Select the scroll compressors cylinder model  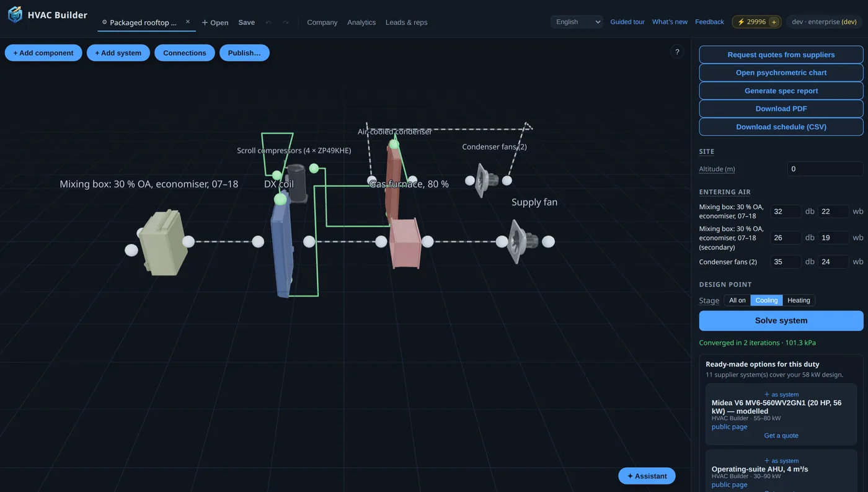pyautogui.click(x=296, y=182)
